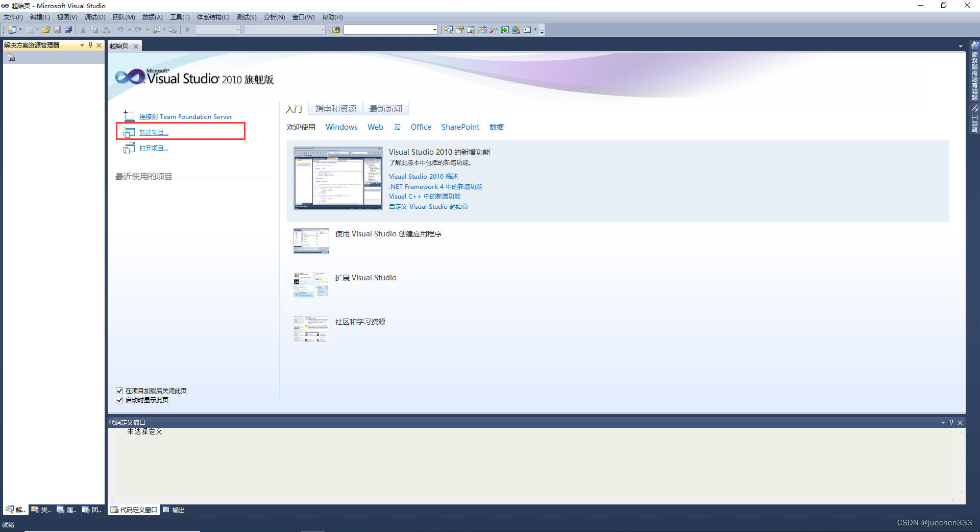This screenshot has height=532, width=980.
Task: Expand the Add New Item dropdown arrow
Action: (x=37, y=30)
